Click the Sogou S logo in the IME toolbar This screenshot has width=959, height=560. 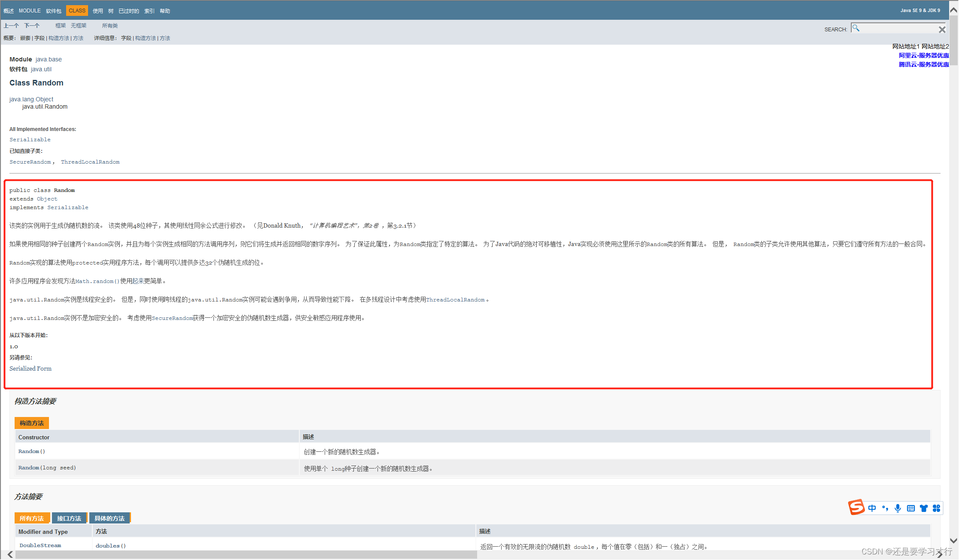[856, 507]
